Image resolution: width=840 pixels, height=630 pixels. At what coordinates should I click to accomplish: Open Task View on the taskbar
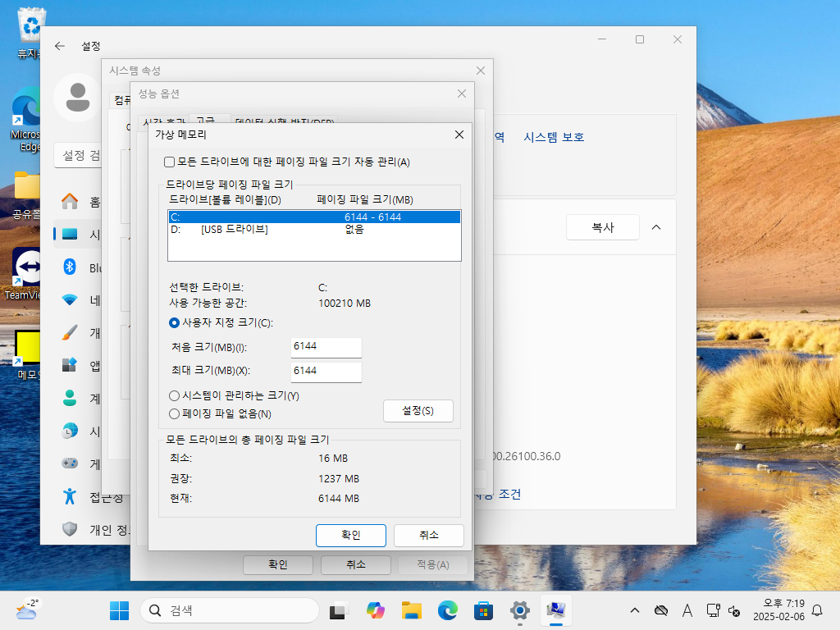[x=338, y=610]
